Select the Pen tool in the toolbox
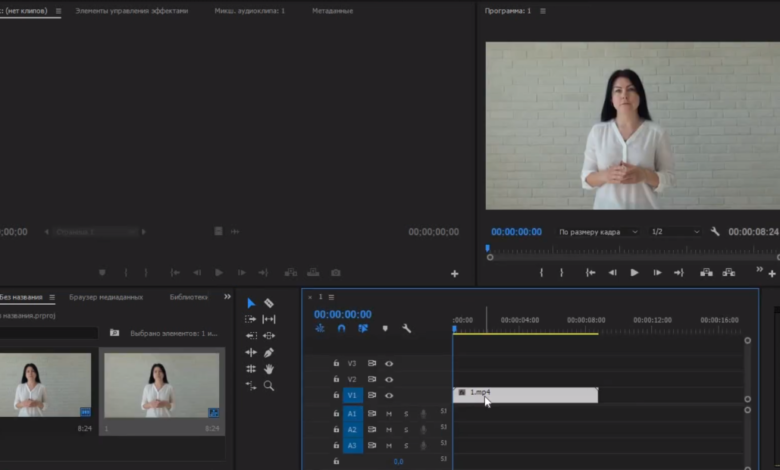Image resolution: width=780 pixels, height=470 pixels. (269, 353)
